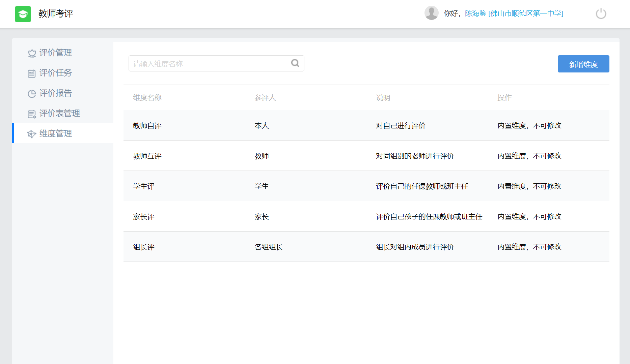
Task: Go to 评价任务 in the sidebar
Action: [x=56, y=73]
